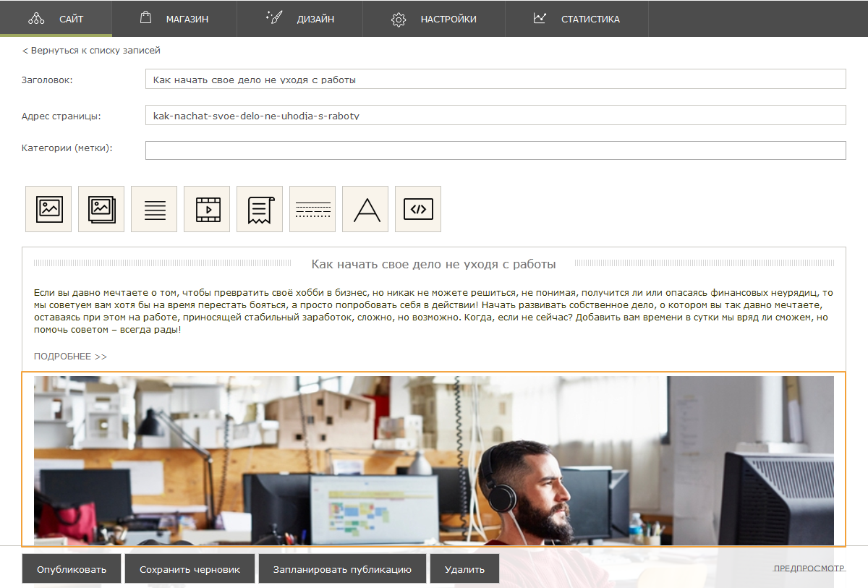Return via Вернуться к списку записей link
Image resolution: width=868 pixels, height=588 pixels.
coord(91,51)
